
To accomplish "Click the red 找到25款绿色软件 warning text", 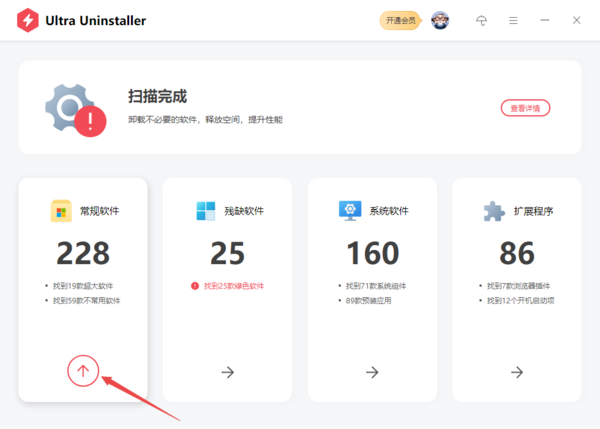I will (x=236, y=285).
